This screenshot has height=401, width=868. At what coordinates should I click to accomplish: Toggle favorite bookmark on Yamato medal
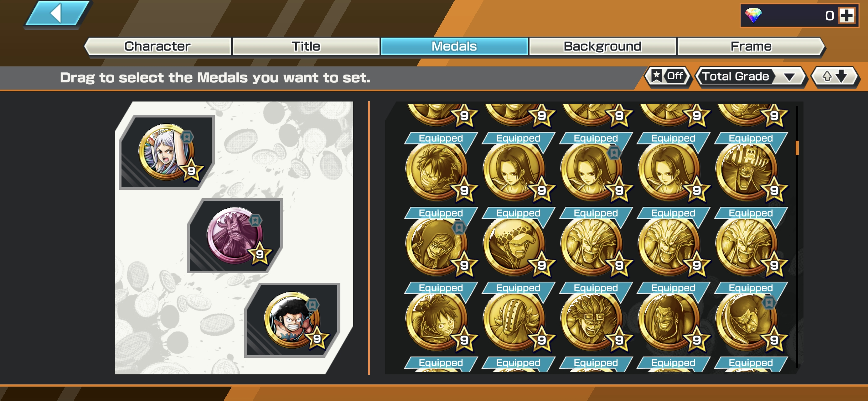point(186,137)
